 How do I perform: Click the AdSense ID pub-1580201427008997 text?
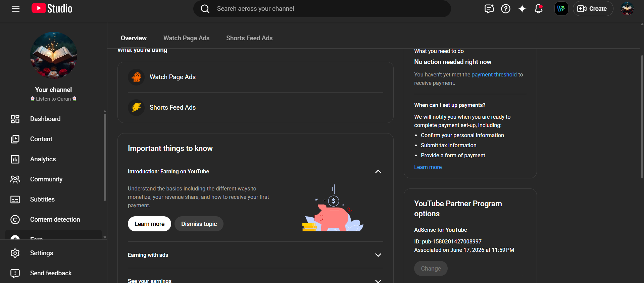point(448,242)
